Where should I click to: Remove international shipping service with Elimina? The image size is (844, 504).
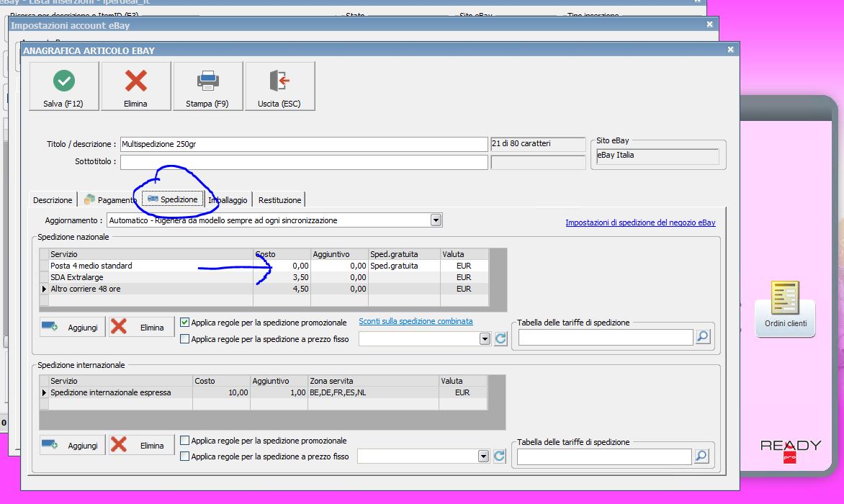coord(142,446)
